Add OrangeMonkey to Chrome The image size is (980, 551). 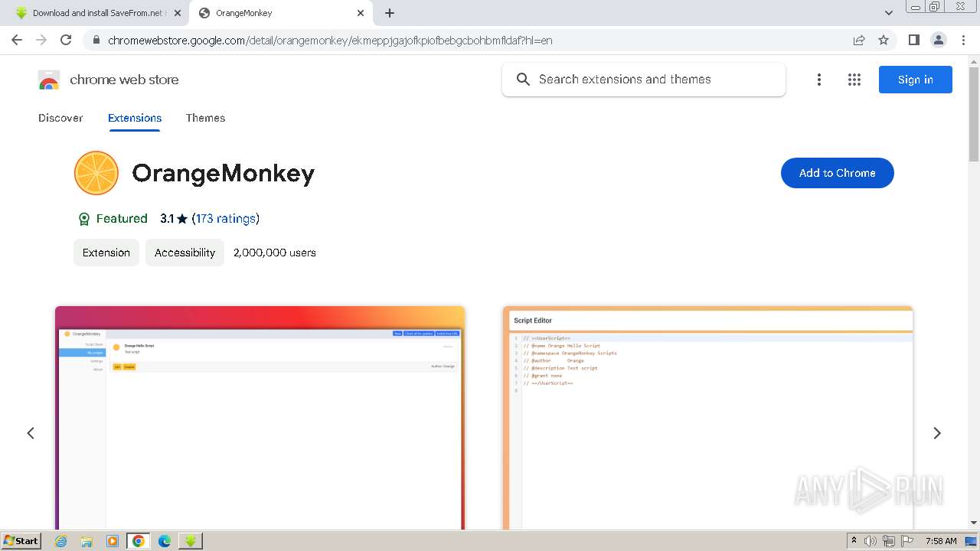(837, 173)
